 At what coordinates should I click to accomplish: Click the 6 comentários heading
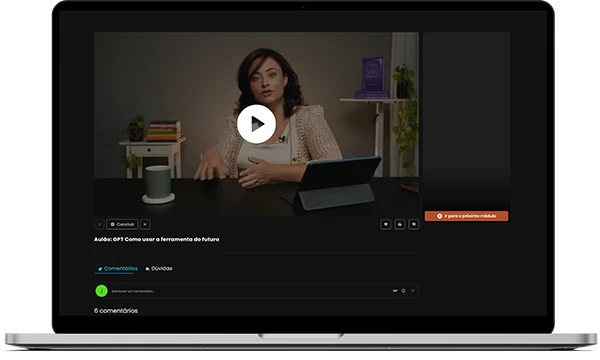click(116, 311)
